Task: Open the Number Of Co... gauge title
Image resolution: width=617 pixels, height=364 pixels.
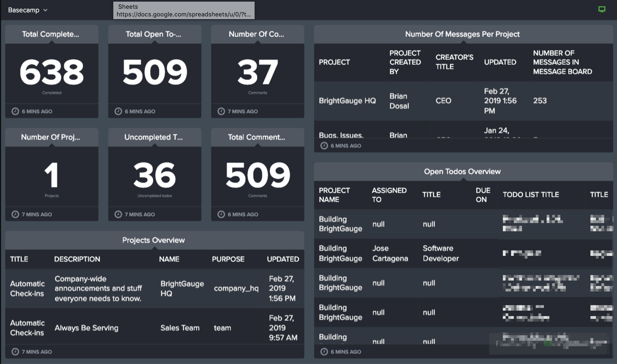Action: pos(256,34)
